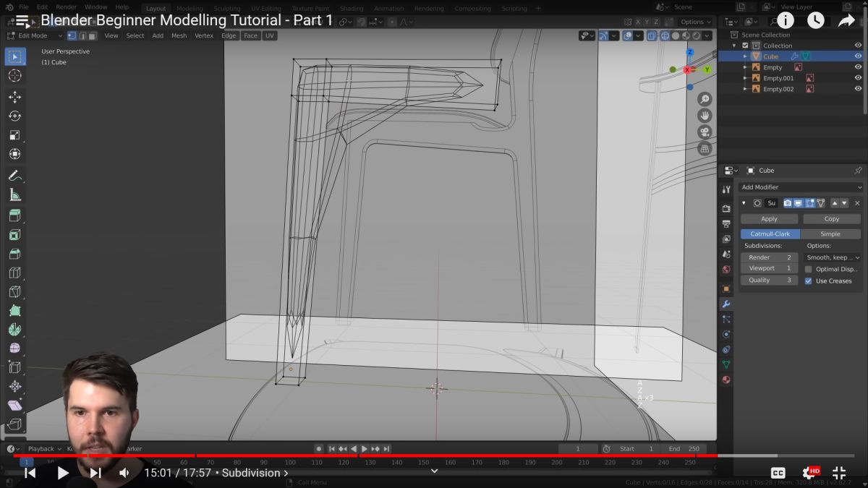
Task: Open the Particles properties tab
Action: 726,319
